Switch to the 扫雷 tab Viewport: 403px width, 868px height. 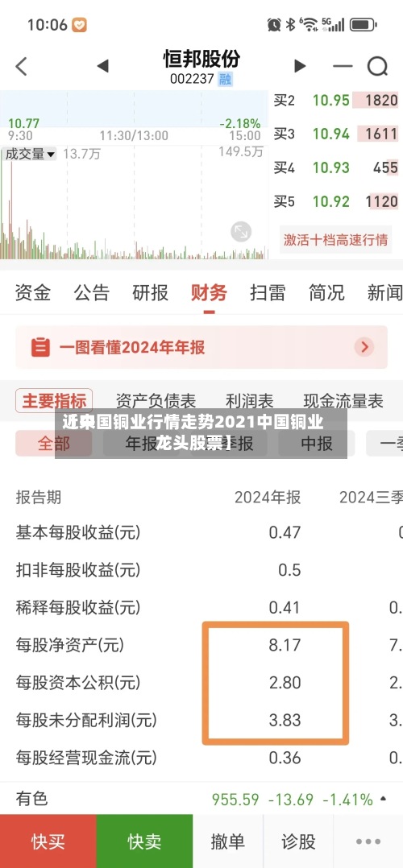pyautogui.click(x=268, y=292)
